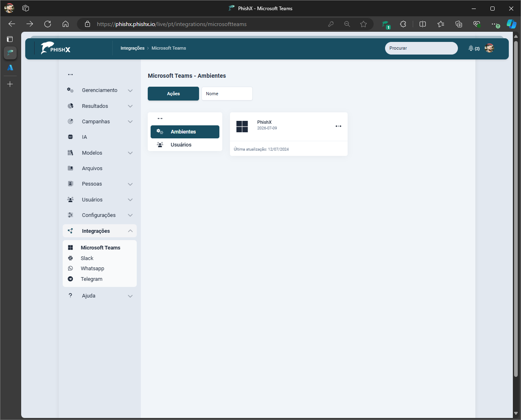
Task: Expand the Campanhas menu chevron
Action: [x=130, y=122]
